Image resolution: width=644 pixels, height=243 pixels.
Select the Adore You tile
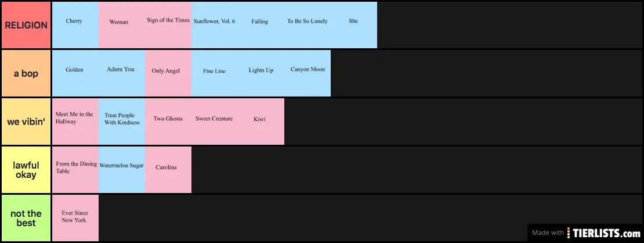[122, 73]
